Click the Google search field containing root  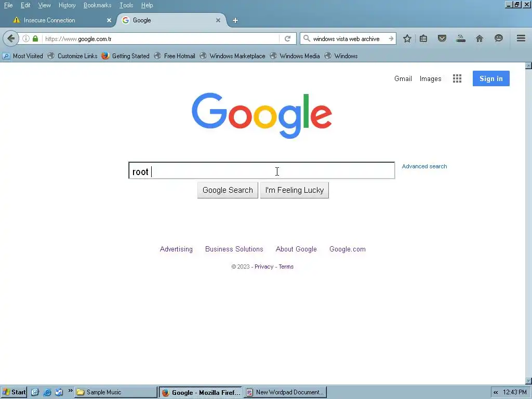tap(262, 170)
